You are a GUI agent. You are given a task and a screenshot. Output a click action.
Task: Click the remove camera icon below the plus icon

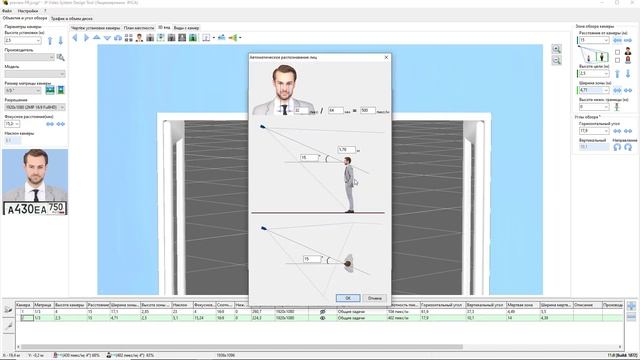coord(631,317)
